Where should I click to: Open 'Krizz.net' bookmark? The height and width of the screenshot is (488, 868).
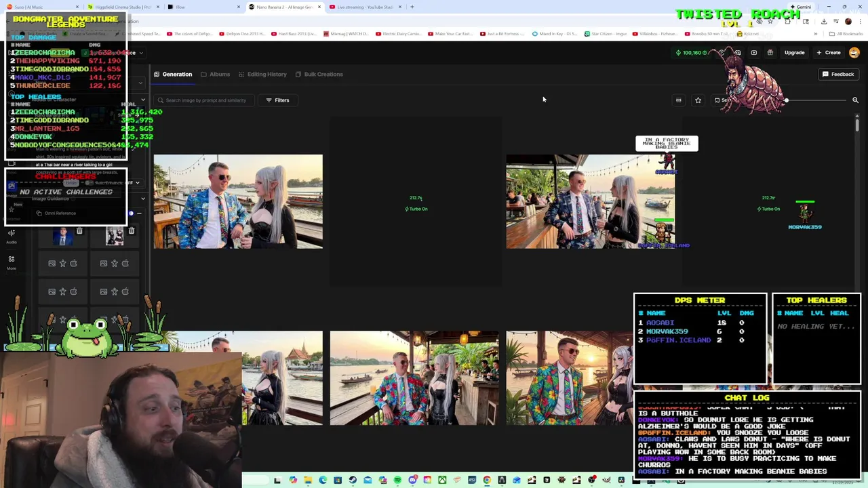click(748, 33)
